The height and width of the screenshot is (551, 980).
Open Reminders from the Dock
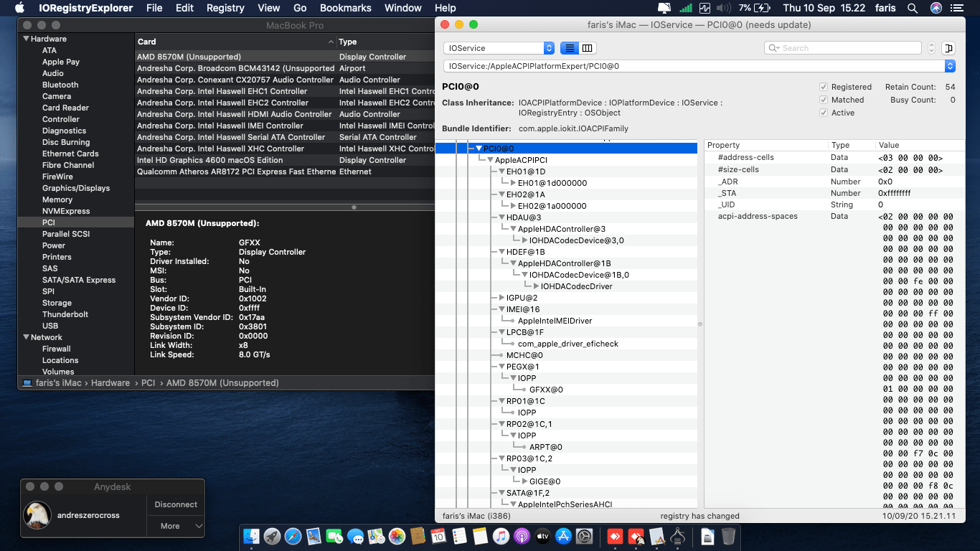click(x=459, y=536)
